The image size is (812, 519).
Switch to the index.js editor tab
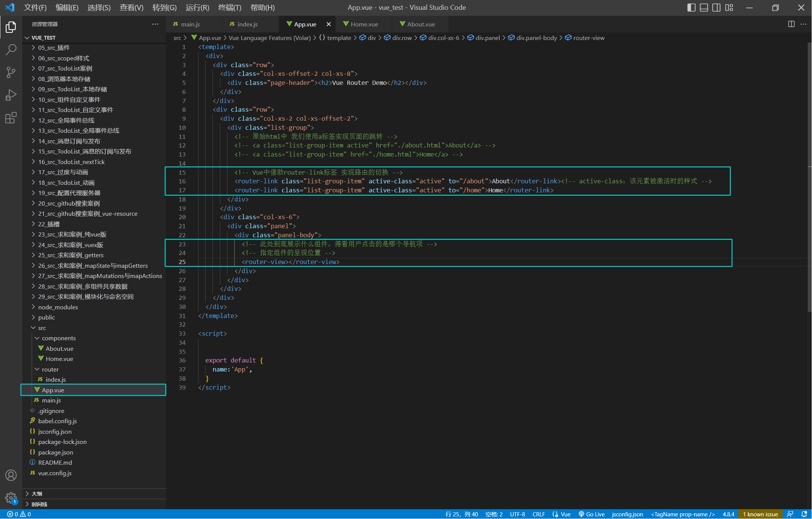pyautogui.click(x=250, y=24)
